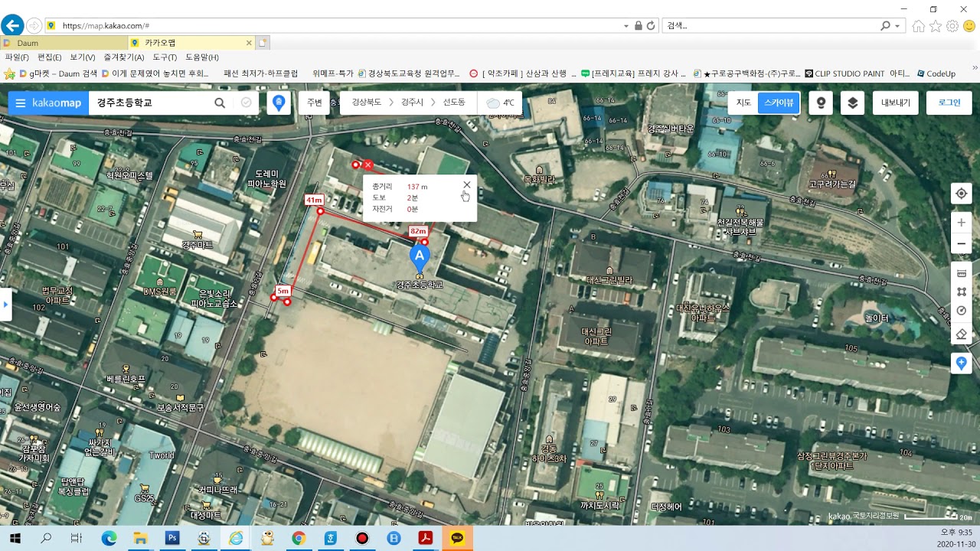980x551 pixels.
Task: Open the 편집(E) menu
Action: 50,57
